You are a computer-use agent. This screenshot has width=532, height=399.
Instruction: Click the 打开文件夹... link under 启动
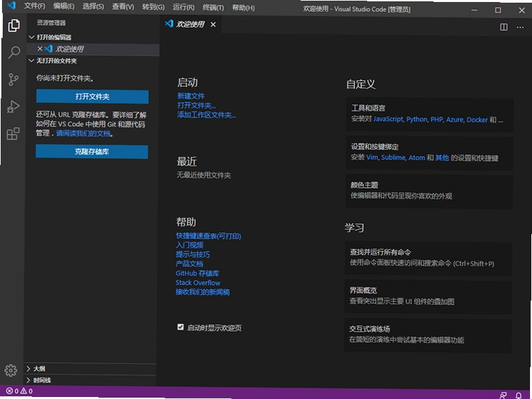pyautogui.click(x=196, y=105)
